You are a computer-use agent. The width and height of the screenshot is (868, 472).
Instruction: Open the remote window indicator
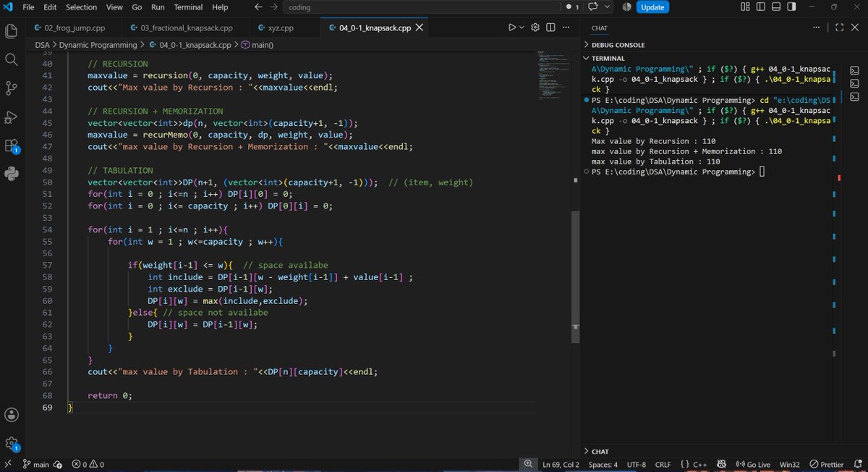pyautogui.click(x=8, y=464)
